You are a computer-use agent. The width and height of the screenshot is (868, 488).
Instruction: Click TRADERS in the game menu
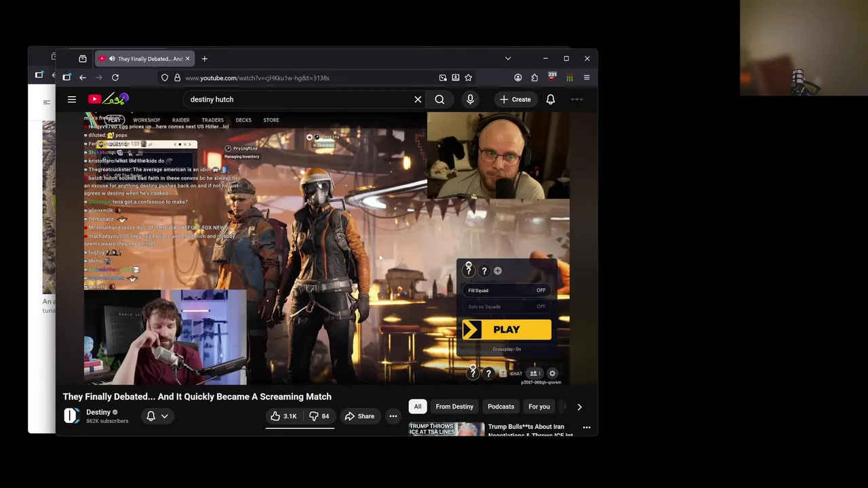click(212, 121)
